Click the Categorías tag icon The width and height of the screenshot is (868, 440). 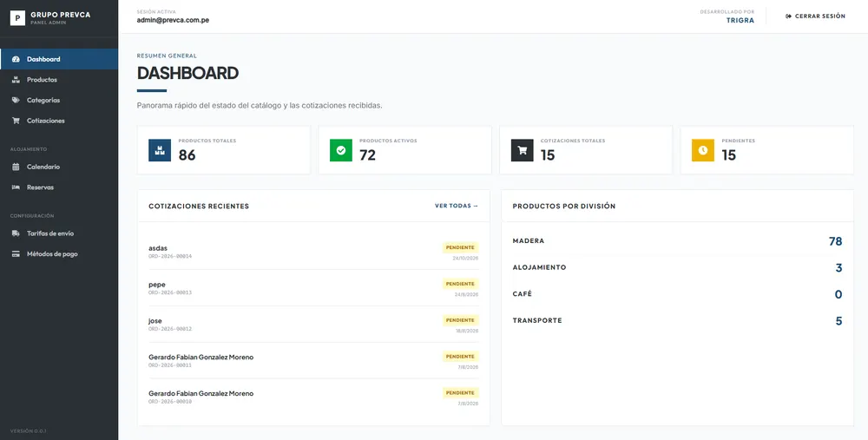click(16, 100)
